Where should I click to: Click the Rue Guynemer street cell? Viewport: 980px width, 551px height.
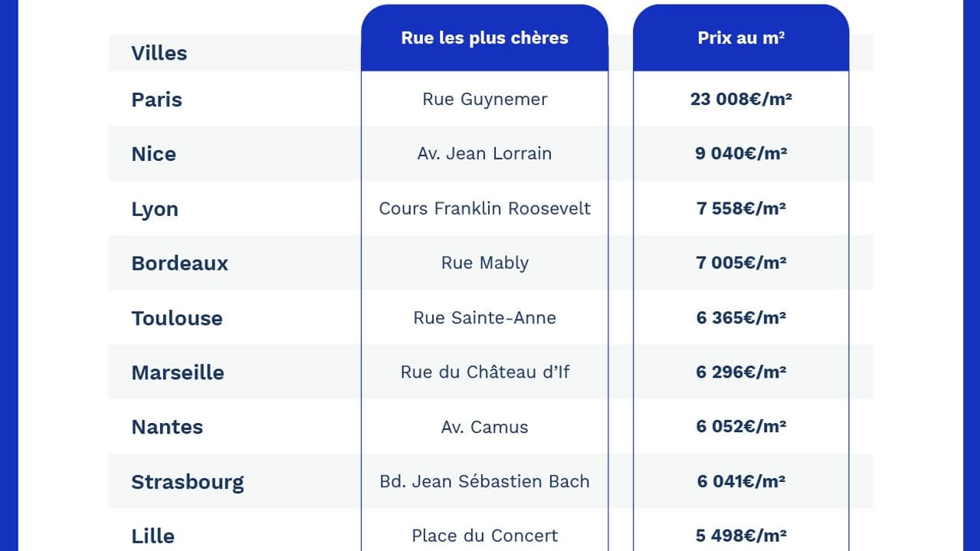(x=484, y=99)
